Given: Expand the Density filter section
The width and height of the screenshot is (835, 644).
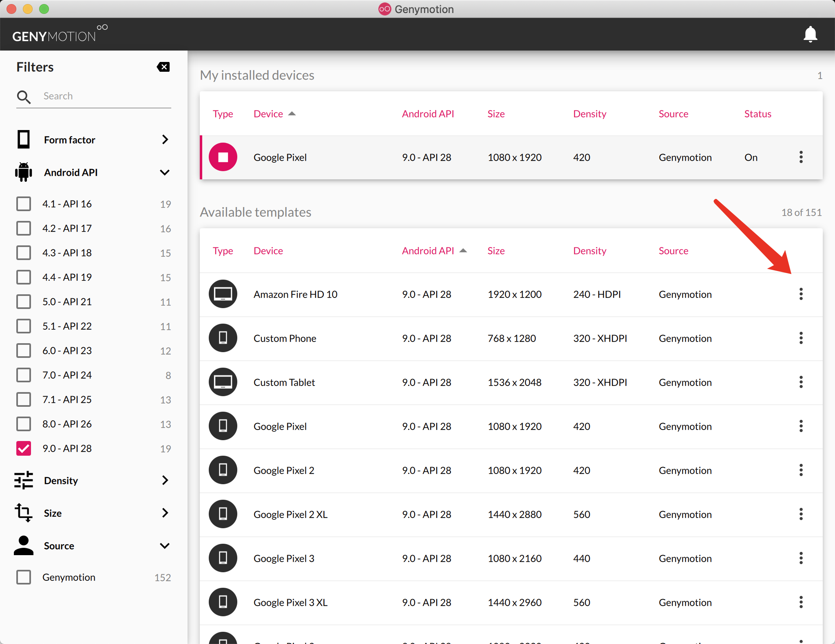Looking at the screenshot, I should click(165, 481).
